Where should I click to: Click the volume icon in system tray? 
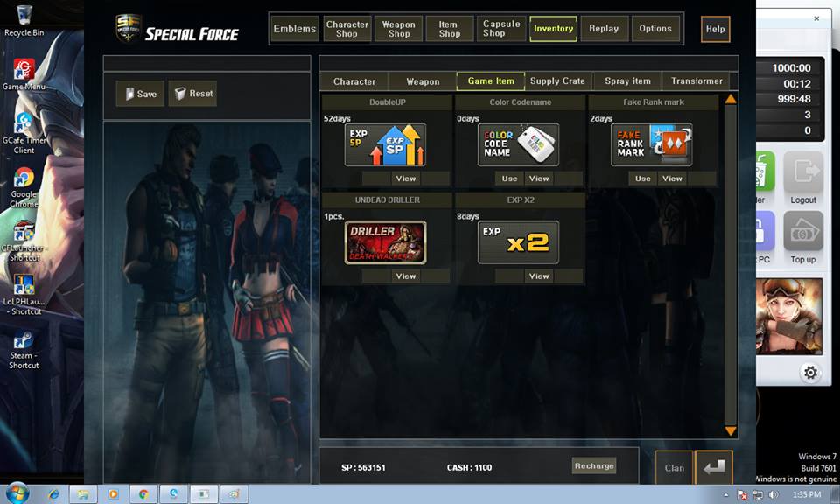773,494
